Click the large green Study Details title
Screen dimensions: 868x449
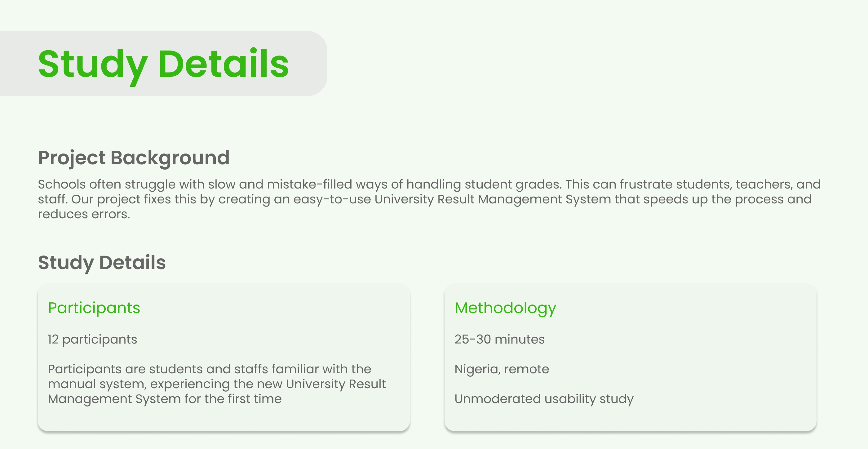click(163, 64)
